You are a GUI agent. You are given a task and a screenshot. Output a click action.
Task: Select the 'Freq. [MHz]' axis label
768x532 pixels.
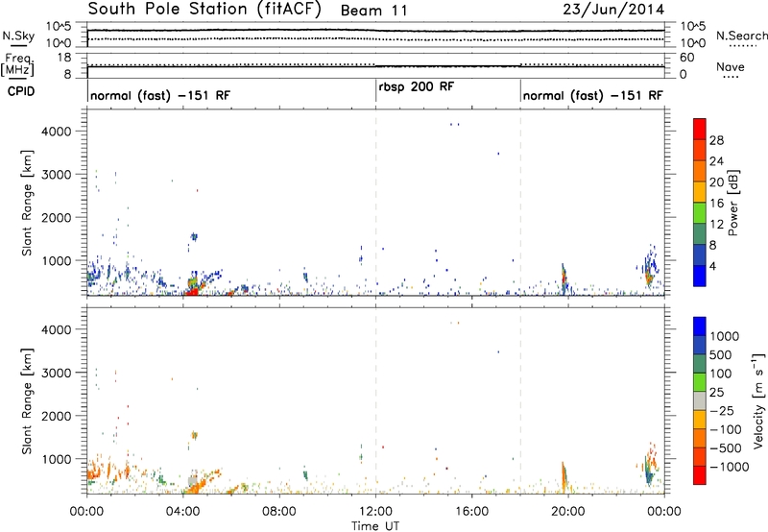[18, 65]
